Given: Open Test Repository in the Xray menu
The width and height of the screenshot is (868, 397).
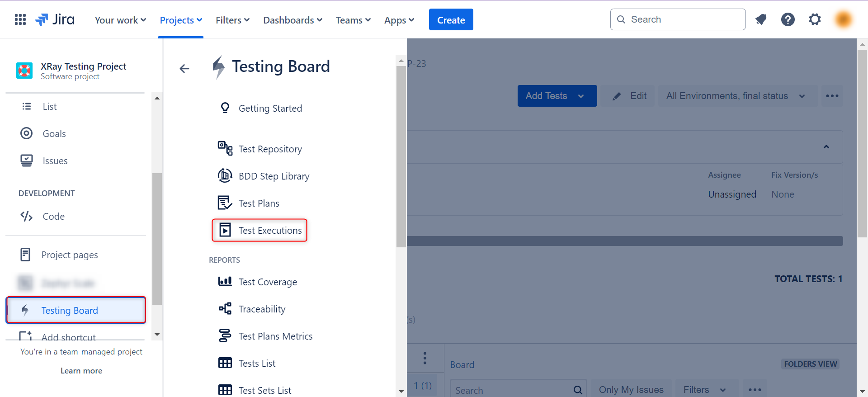Looking at the screenshot, I should [x=270, y=149].
